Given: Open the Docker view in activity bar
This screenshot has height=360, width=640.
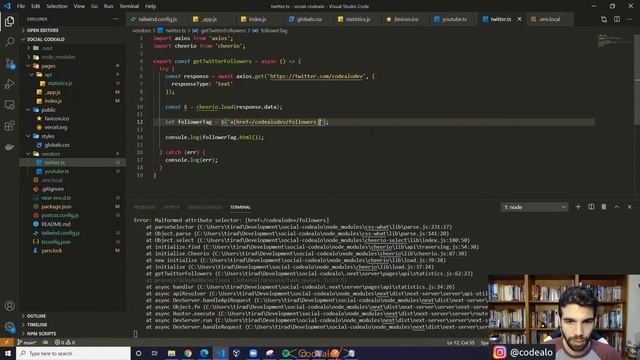Looking at the screenshot, I should (9, 147).
